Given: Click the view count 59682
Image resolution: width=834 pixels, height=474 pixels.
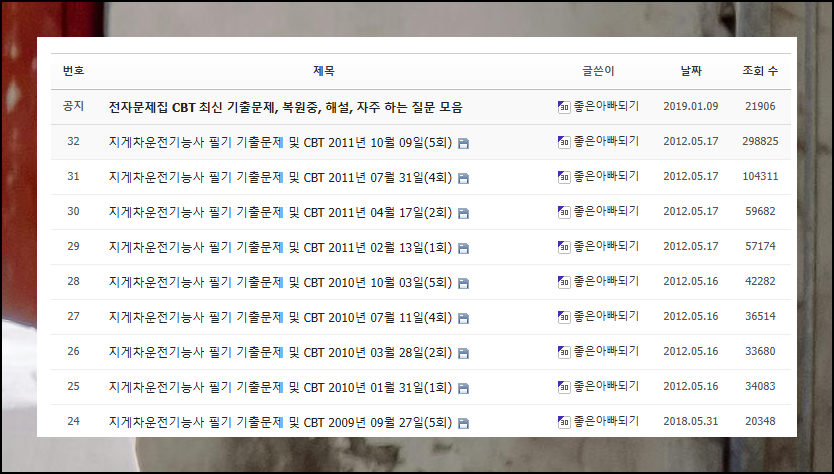Looking at the screenshot, I should [x=760, y=211].
